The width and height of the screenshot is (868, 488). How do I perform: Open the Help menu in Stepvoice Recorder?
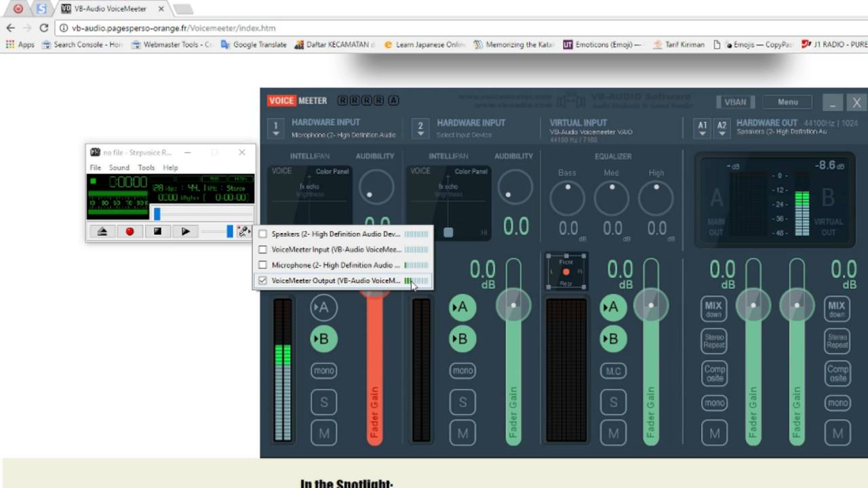pos(170,167)
